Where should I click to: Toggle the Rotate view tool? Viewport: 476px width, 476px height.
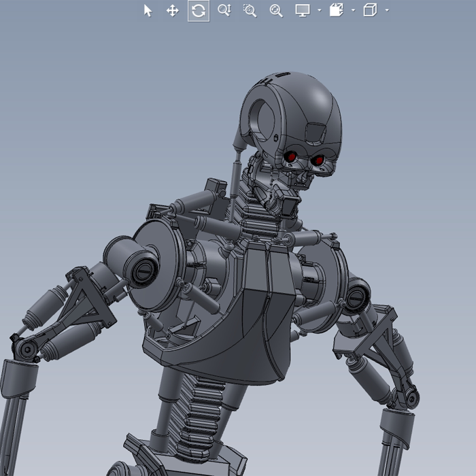(x=199, y=11)
